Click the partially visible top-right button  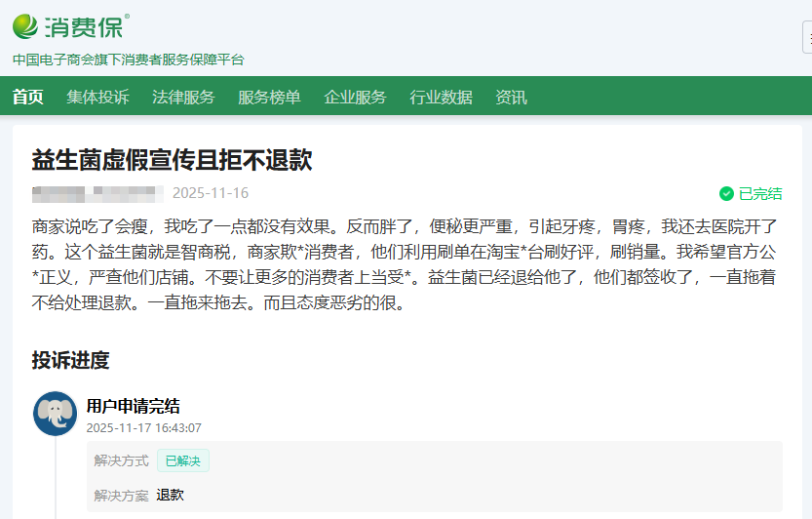[806, 37]
